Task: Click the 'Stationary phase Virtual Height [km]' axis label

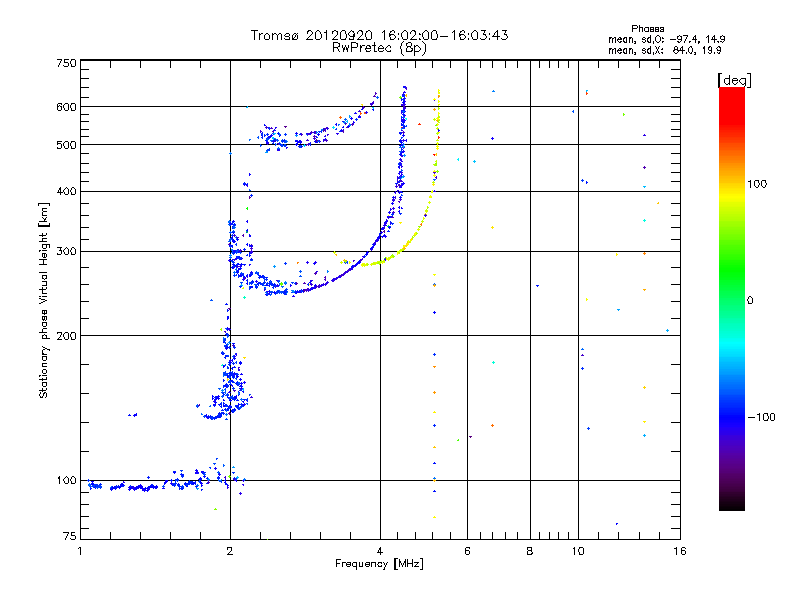Action: [43, 301]
